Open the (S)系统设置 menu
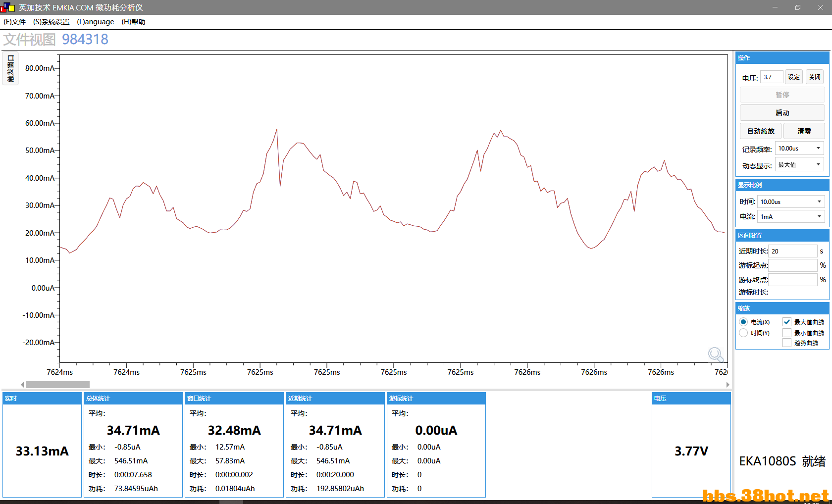This screenshot has height=504, width=832. pos(52,22)
